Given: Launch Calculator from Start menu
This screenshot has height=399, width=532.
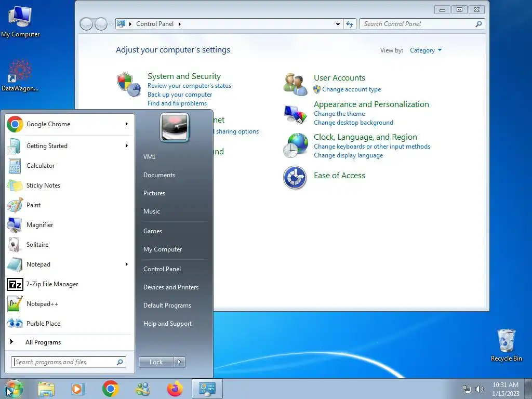Looking at the screenshot, I should coord(69,166).
